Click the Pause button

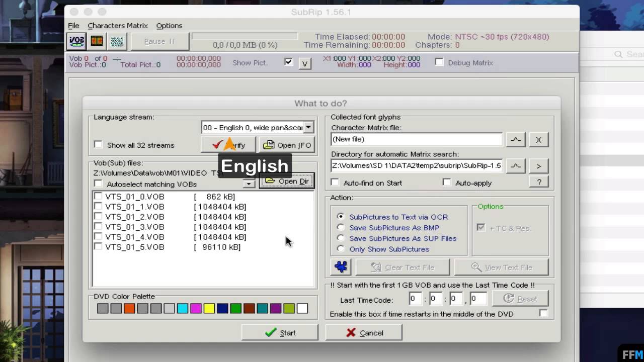(159, 41)
